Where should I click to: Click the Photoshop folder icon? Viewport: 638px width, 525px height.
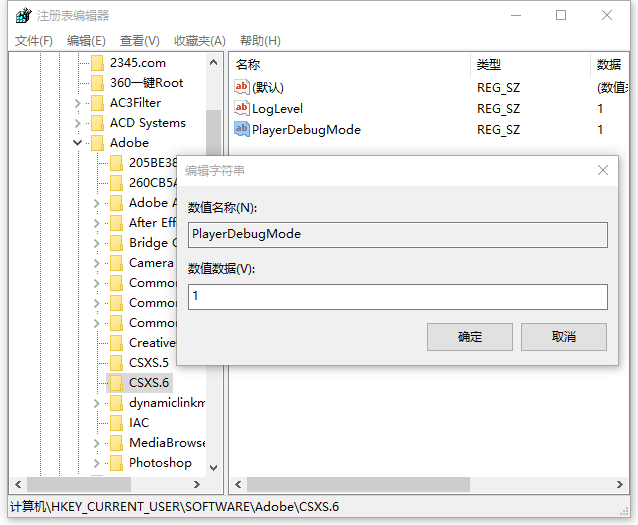click(116, 463)
